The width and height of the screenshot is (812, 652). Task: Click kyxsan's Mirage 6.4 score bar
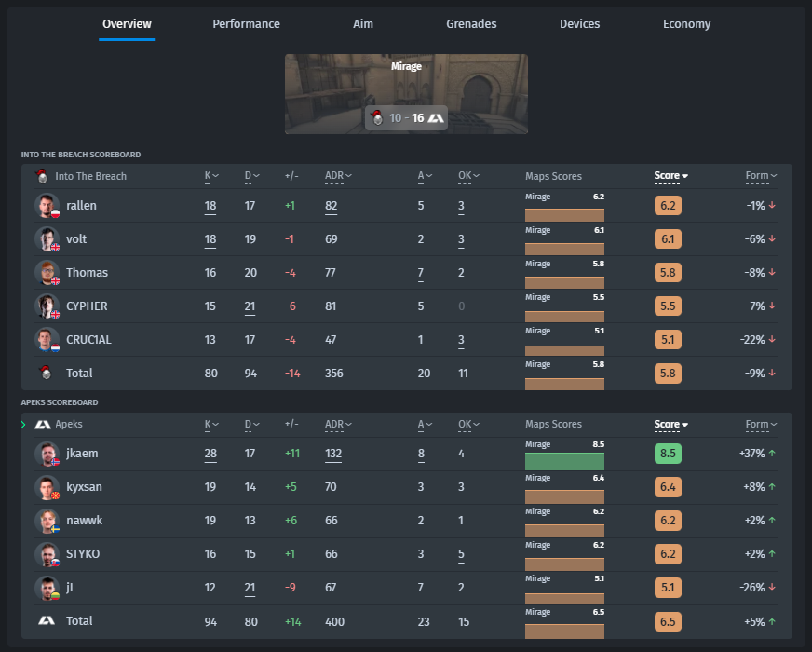click(564, 496)
